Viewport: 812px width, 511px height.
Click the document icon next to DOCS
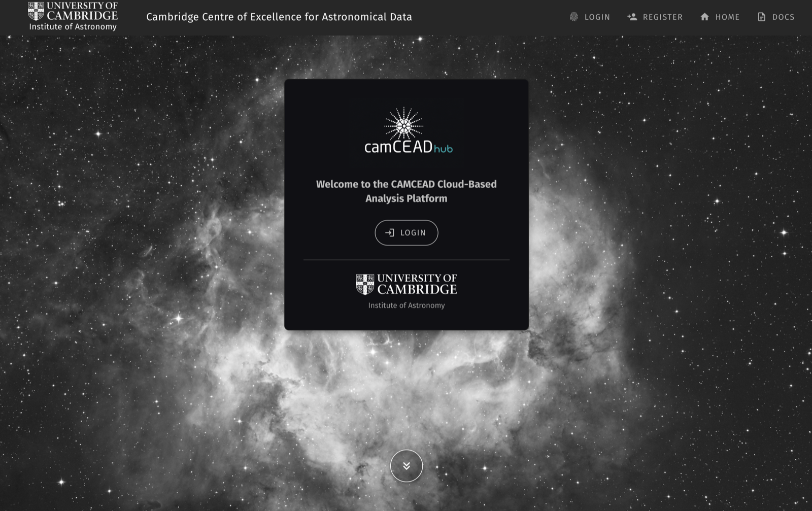click(761, 17)
